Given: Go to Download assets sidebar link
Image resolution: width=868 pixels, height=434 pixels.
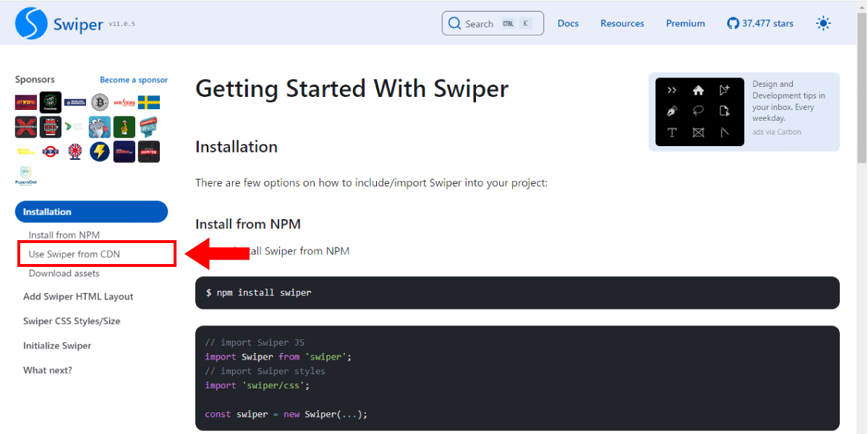Looking at the screenshot, I should (x=64, y=273).
